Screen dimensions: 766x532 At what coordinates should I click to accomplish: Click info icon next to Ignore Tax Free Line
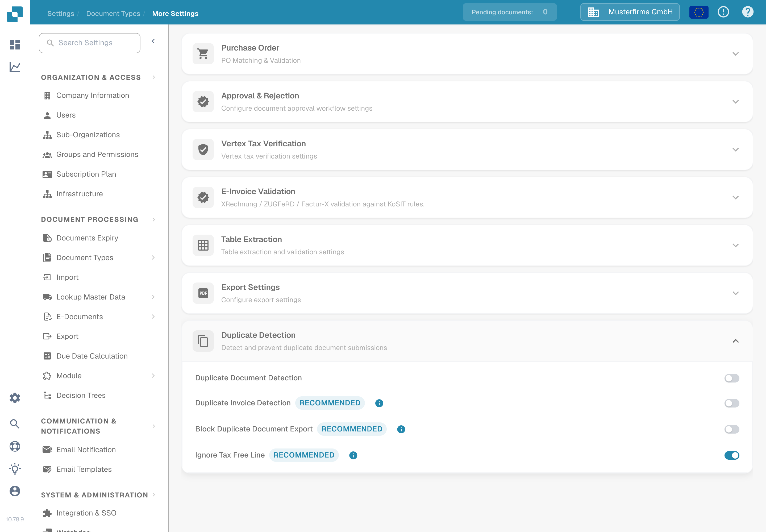pyautogui.click(x=353, y=455)
